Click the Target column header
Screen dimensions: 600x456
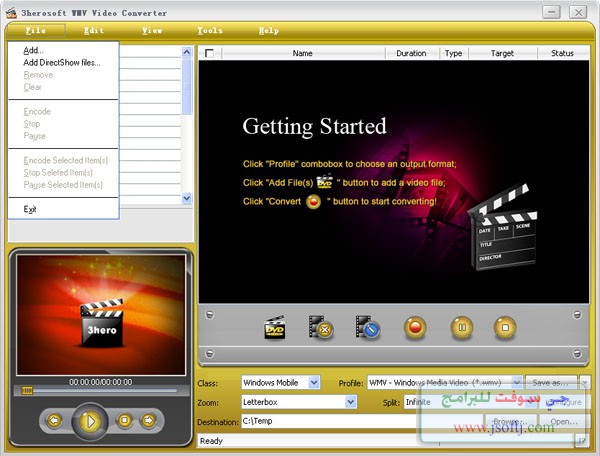pos(502,53)
